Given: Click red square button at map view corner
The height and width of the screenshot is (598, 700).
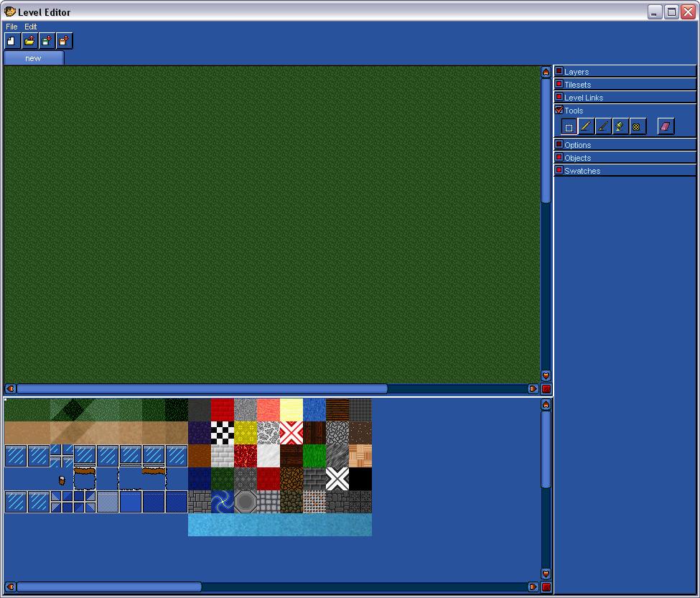Looking at the screenshot, I should click(x=546, y=388).
